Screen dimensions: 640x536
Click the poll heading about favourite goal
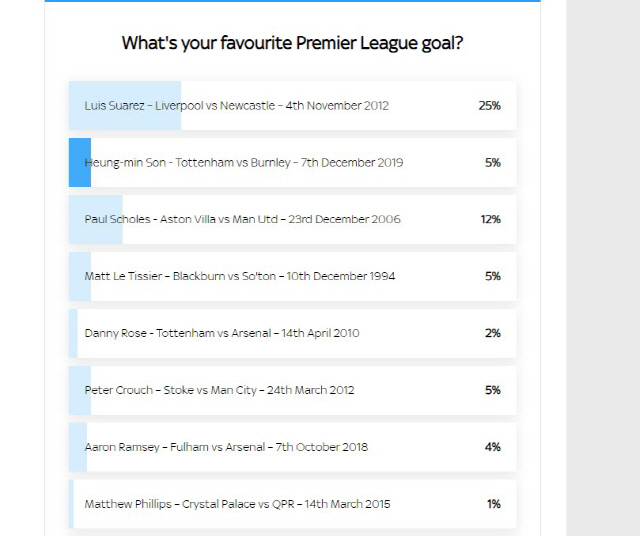[x=292, y=43]
